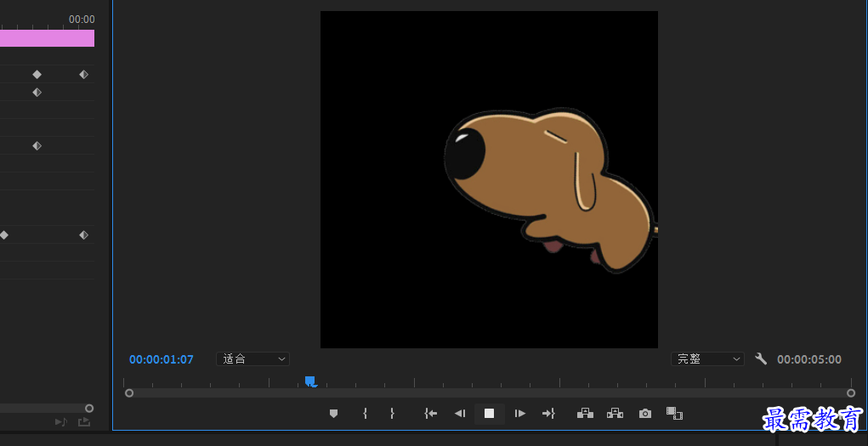868x446 pixels.
Task: Click the export icon in effect controls footer
Action: 83,422
